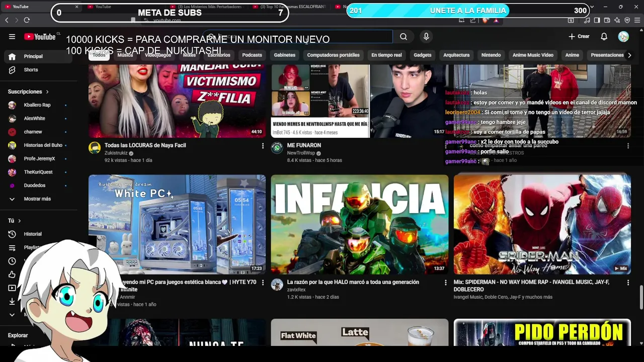This screenshot has height=362, width=644.
Task: Click the magnifier search button
Action: (x=404, y=36)
